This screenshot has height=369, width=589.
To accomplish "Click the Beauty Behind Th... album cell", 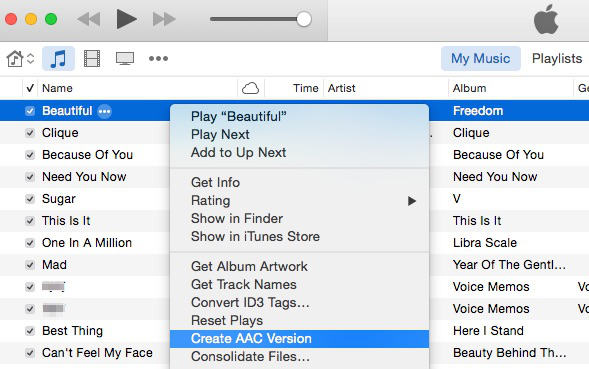I will [x=509, y=353].
